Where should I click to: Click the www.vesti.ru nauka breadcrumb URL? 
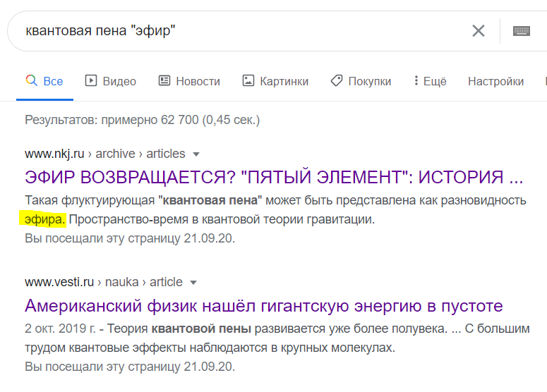103,282
